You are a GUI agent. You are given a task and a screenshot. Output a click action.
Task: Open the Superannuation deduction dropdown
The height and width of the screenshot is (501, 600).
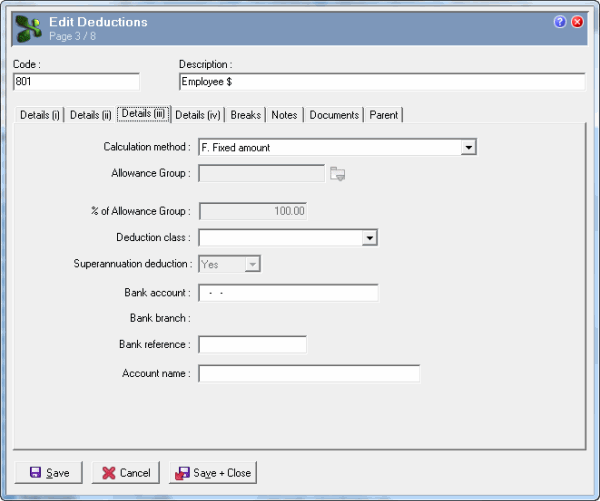click(x=230, y=264)
